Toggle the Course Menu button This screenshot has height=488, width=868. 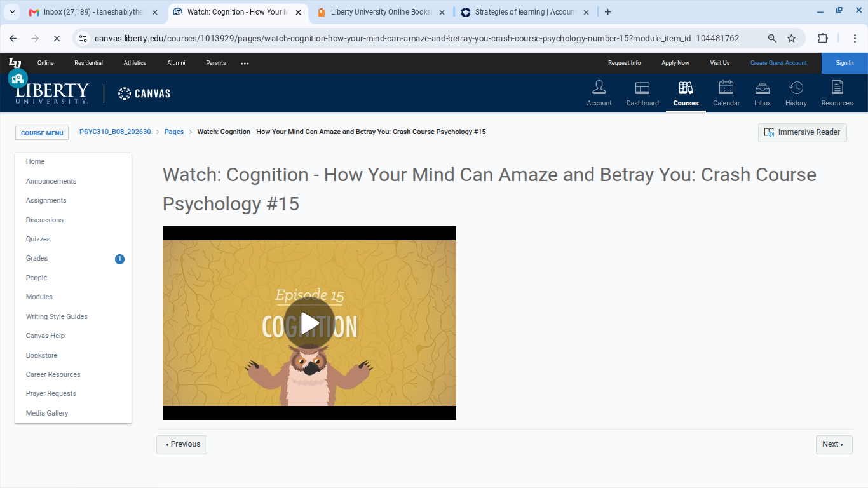click(x=42, y=133)
